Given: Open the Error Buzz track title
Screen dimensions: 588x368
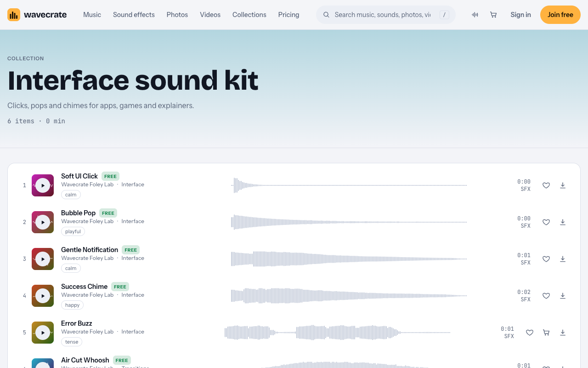Looking at the screenshot, I should [x=77, y=323].
